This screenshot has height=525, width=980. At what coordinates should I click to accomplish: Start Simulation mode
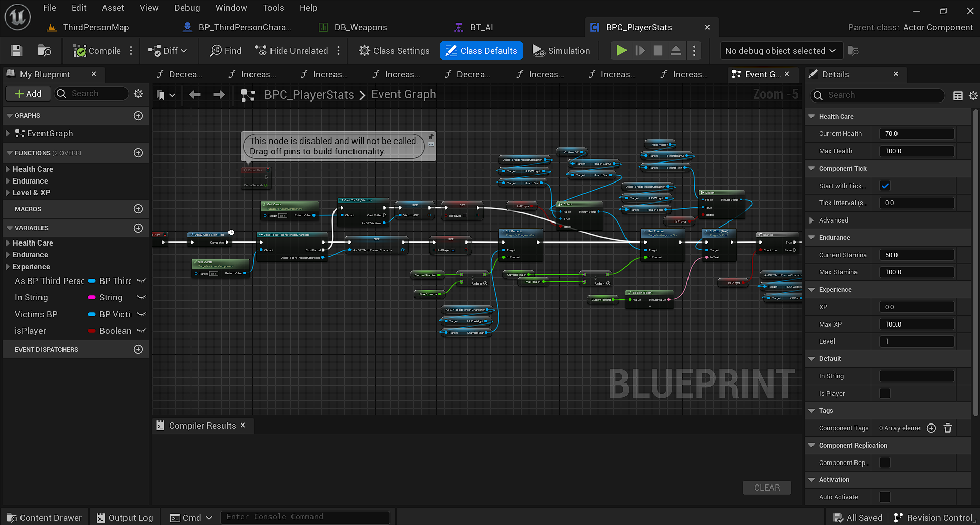coord(561,50)
